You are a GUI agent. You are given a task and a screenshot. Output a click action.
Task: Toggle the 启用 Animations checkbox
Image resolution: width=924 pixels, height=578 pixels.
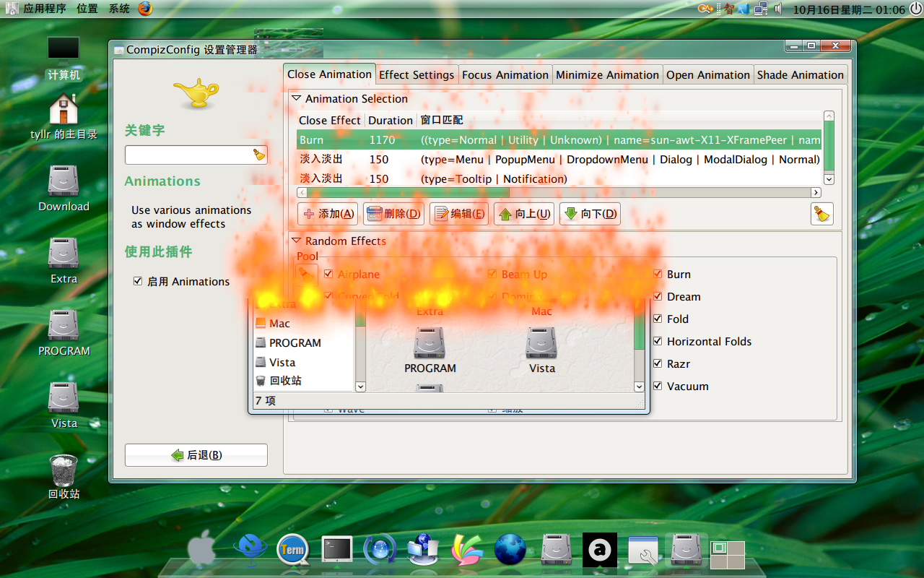point(138,281)
